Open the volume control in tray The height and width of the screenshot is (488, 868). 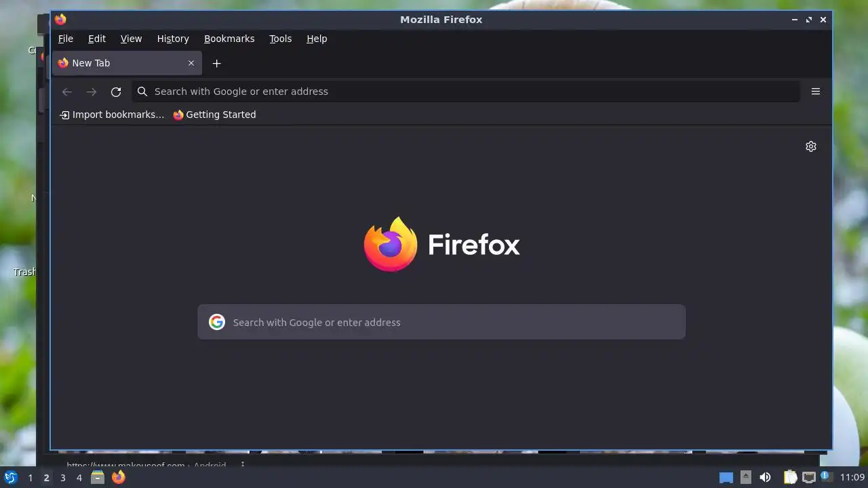765,477
